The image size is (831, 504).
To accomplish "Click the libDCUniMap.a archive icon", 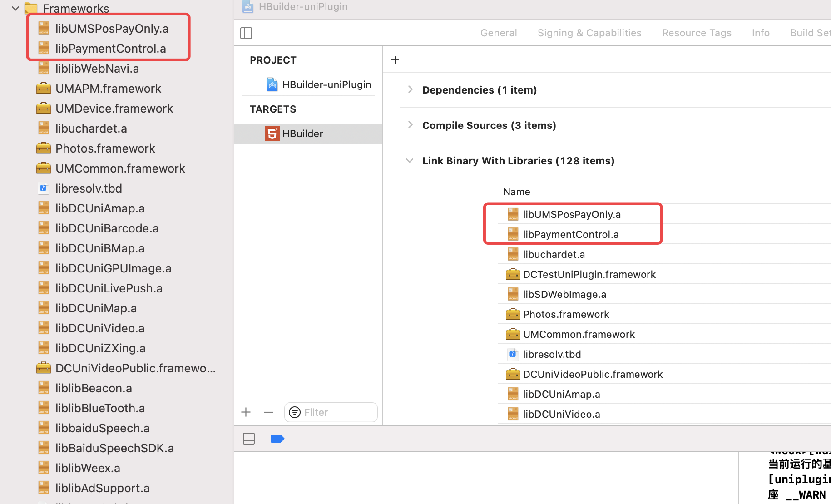I will (44, 308).
